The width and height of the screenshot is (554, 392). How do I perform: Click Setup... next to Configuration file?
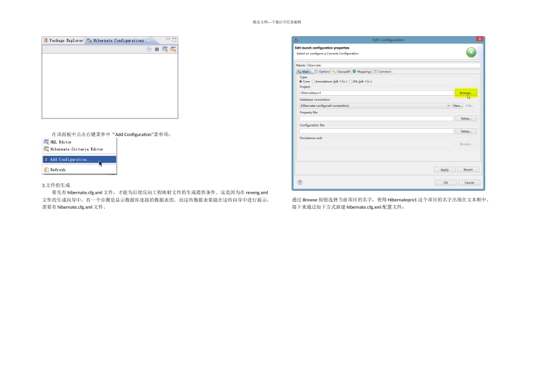466,131
